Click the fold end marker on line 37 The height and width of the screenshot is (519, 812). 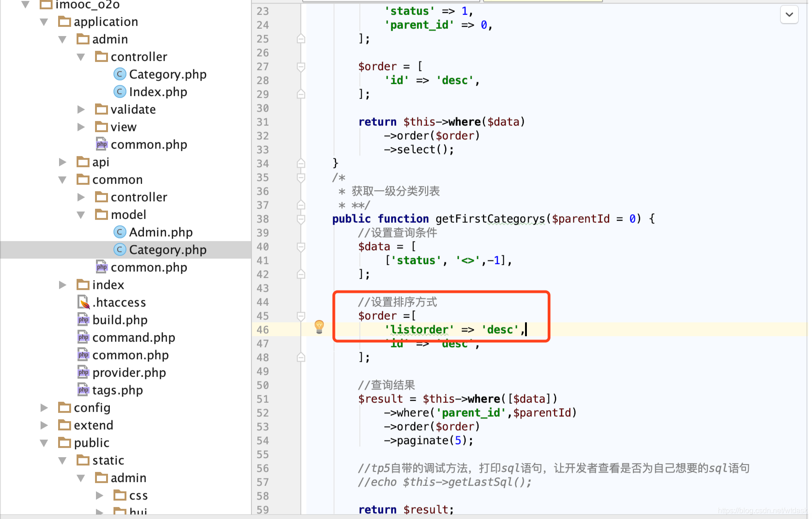tap(301, 205)
